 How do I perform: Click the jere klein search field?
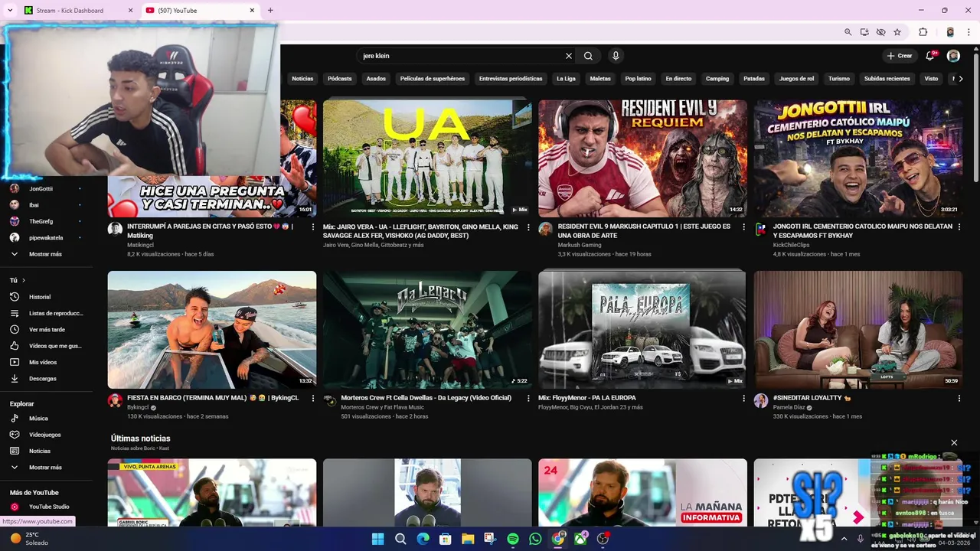462,56
